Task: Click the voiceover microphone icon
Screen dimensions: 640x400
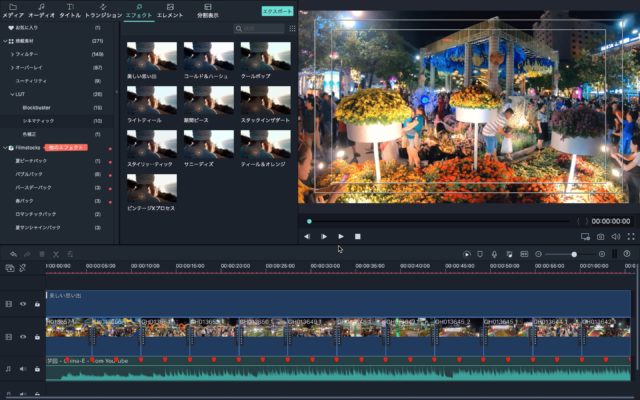Action: [x=494, y=255]
